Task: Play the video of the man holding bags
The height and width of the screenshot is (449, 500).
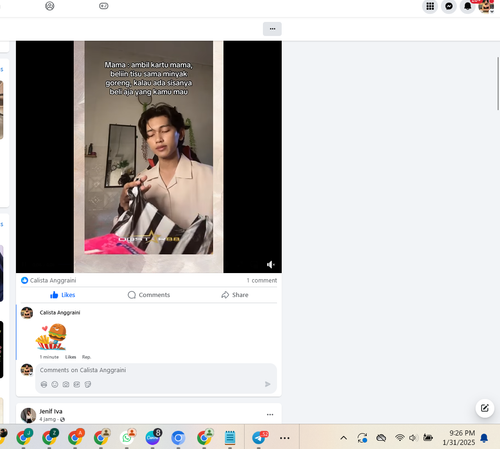Action: click(x=149, y=157)
